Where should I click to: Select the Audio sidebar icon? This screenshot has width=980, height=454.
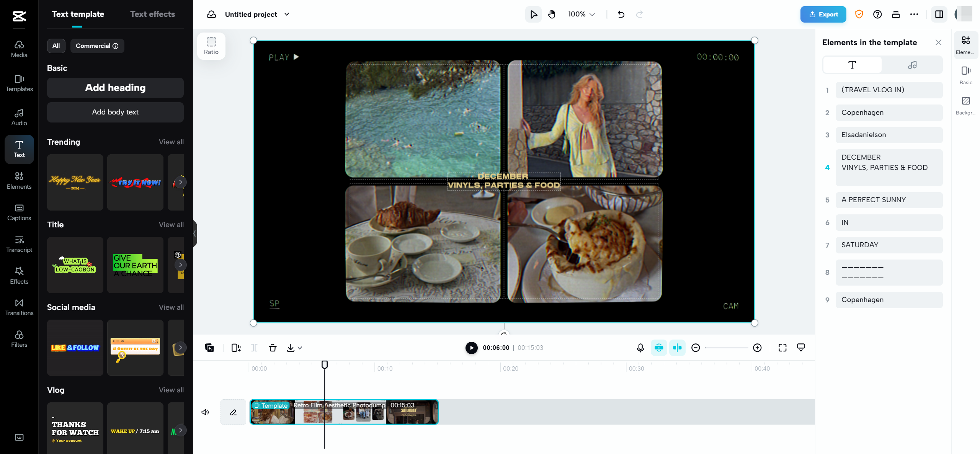click(19, 117)
